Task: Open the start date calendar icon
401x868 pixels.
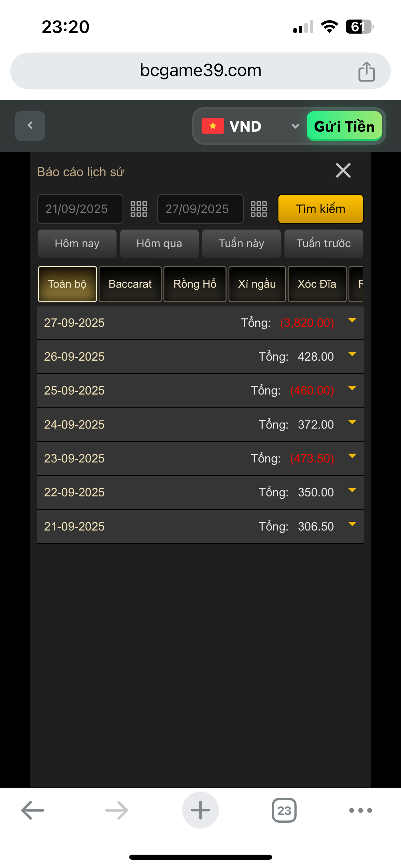Action: point(139,209)
